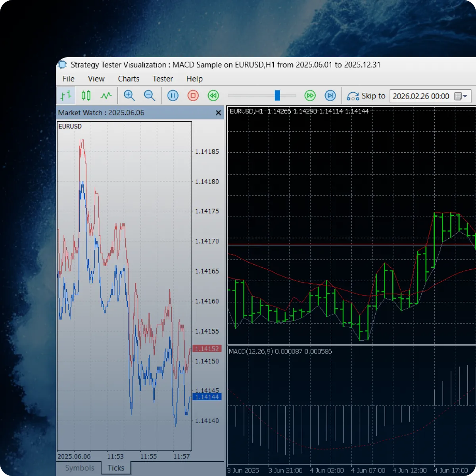Click the Skip to date field
Screen dimensions: 476x476
[x=420, y=96]
